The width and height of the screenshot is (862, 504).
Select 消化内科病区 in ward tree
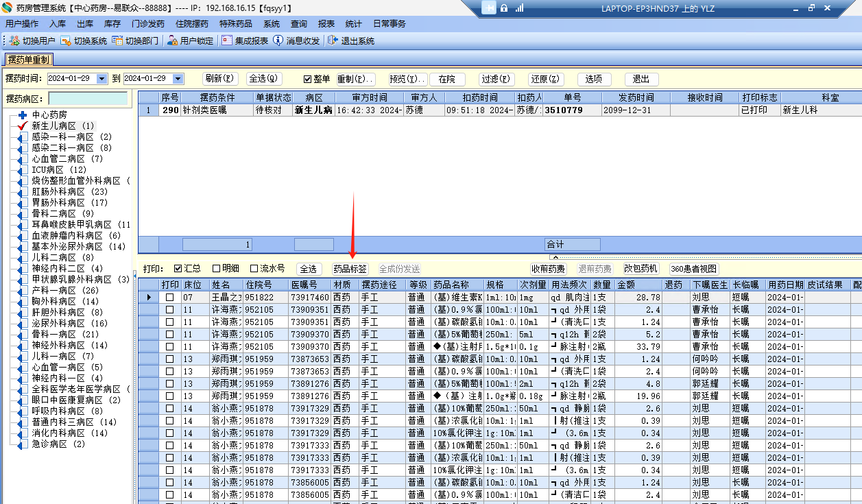[x=69, y=433]
